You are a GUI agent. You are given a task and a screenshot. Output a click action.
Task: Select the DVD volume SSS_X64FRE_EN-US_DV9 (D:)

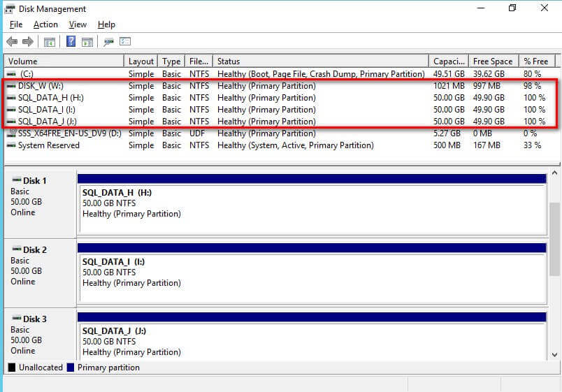point(63,133)
